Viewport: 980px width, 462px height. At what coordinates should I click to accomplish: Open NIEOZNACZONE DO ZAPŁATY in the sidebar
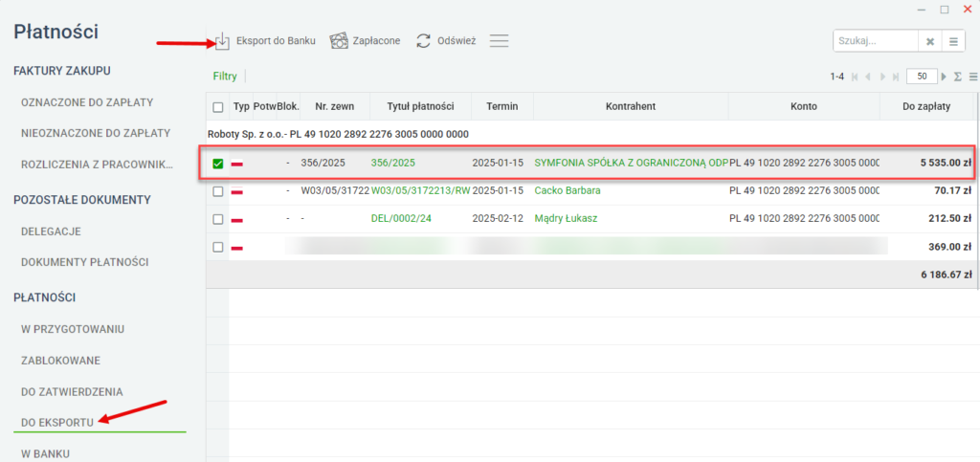tap(96, 133)
